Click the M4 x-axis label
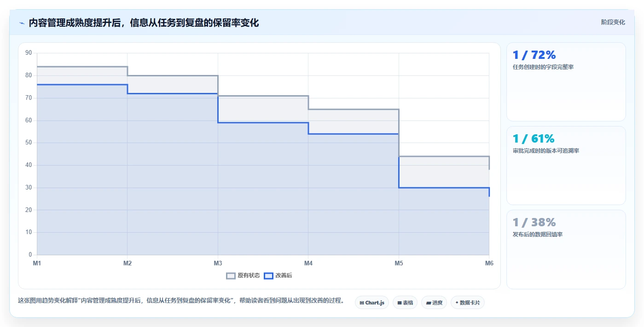 coord(308,264)
